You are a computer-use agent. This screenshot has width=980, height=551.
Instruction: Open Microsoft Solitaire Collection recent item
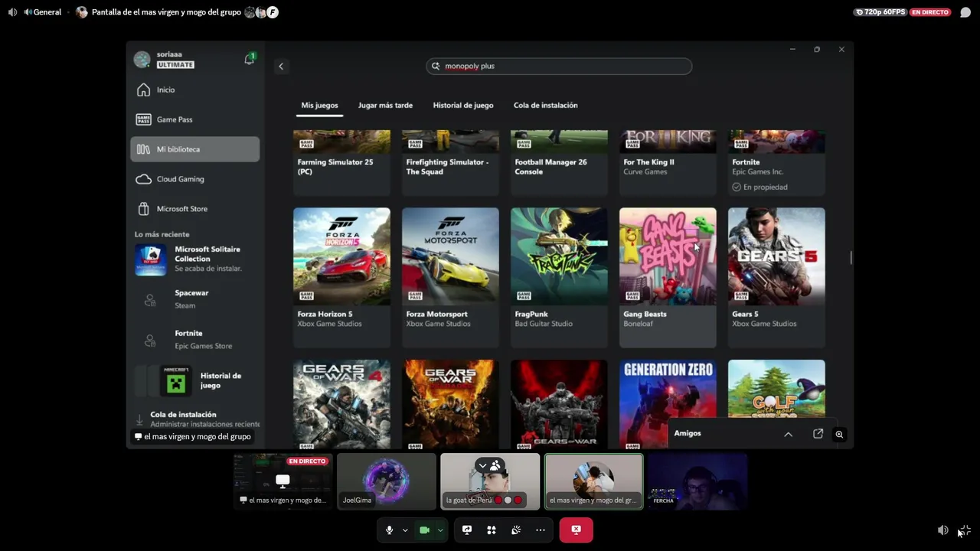point(196,259)
